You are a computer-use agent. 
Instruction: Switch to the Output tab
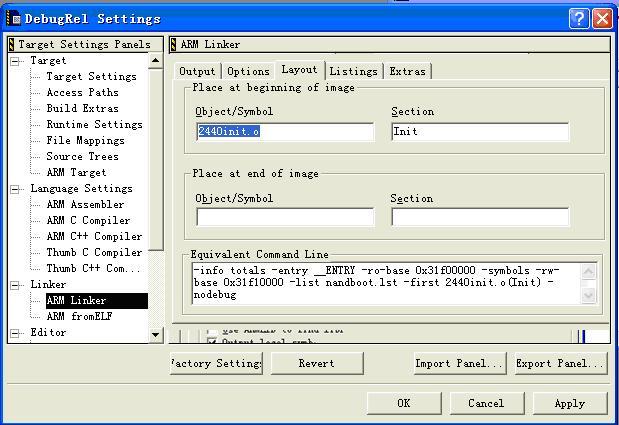197,71
